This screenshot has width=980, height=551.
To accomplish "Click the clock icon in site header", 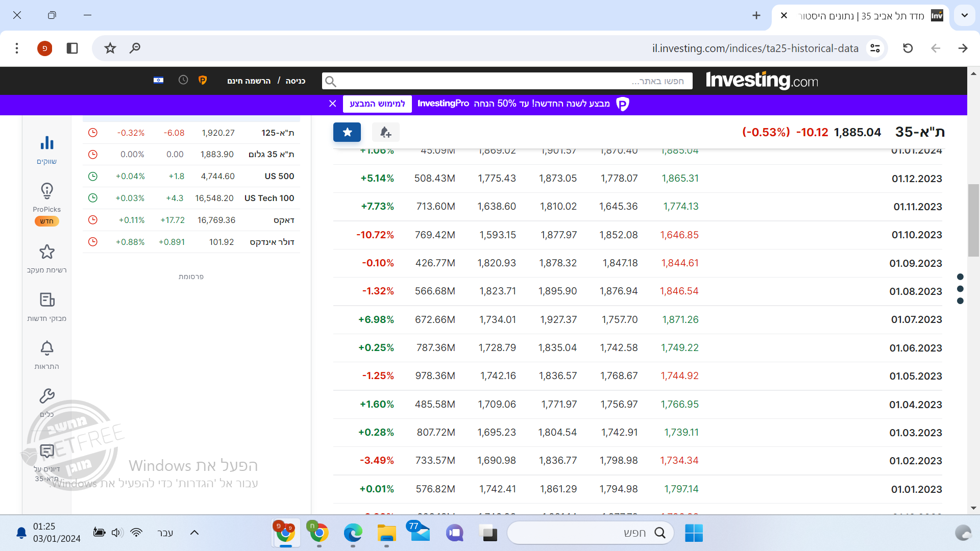I will click(183, 81).
